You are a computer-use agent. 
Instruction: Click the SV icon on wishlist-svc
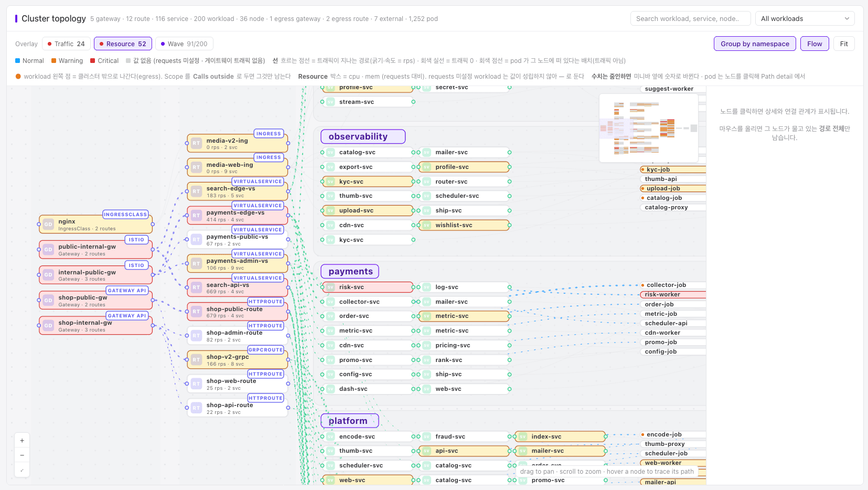[x=427, y=226]
